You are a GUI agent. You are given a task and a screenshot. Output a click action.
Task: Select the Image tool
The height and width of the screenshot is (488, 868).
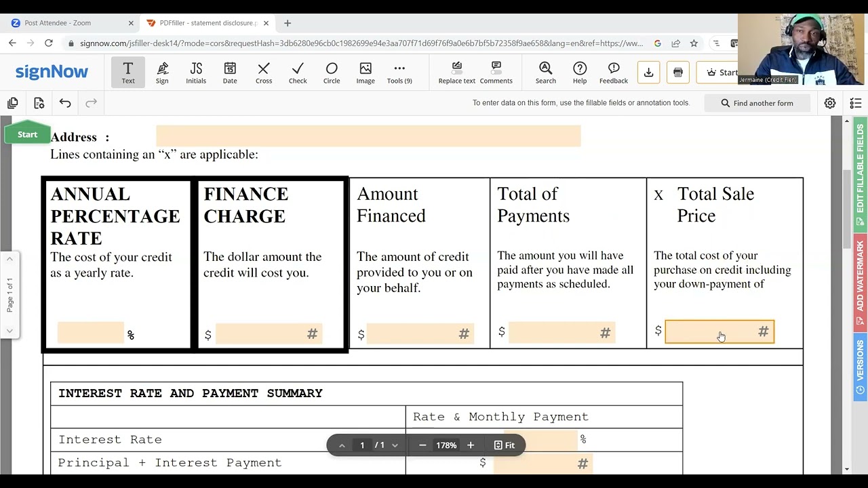tap(366, 73)
